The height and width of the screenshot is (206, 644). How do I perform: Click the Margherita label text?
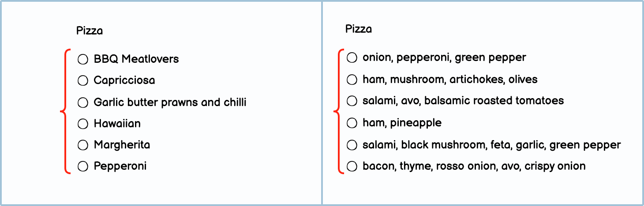pyautogui.click(x=122, y=145)
